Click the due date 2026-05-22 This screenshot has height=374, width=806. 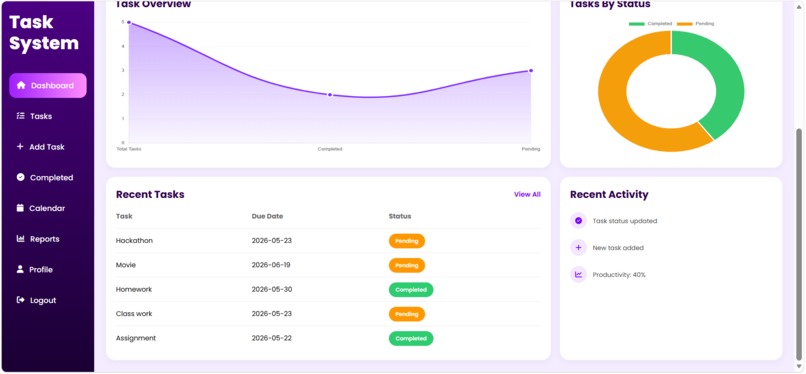(x=271, y=338)
